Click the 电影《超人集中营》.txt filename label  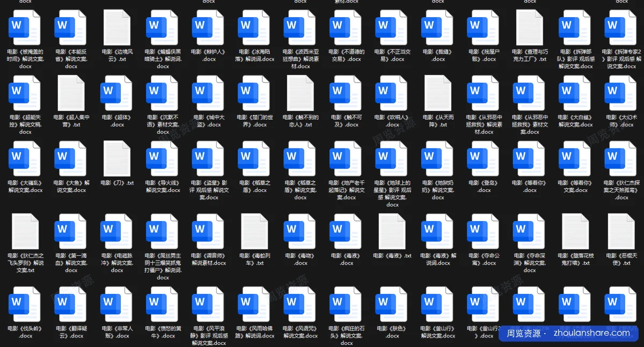pos(71,121)
